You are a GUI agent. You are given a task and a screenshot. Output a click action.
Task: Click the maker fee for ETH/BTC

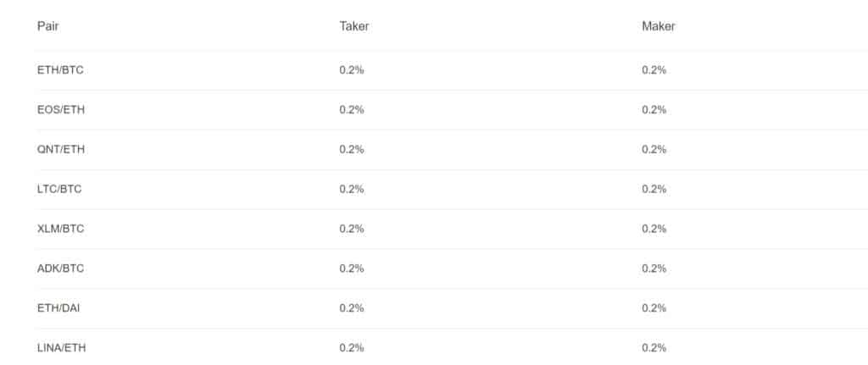pos(654,70)
